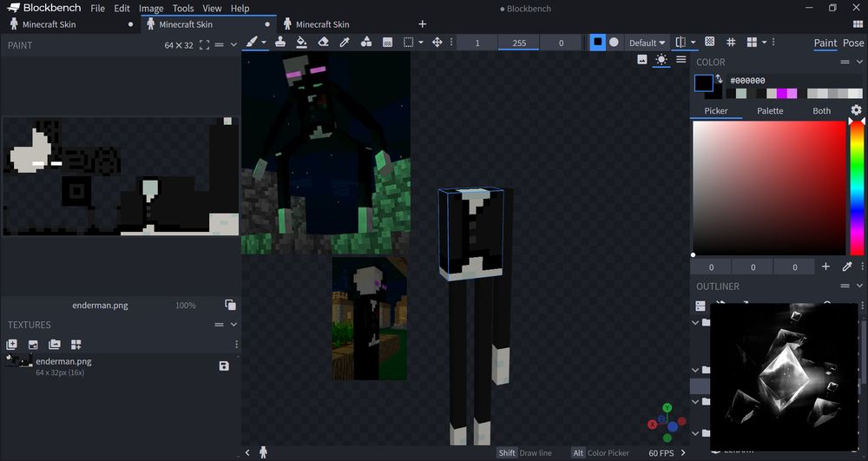This screenshot has height=461, width=868.
Task: Select the Eraser tool
Action: (x=323, y=42)
